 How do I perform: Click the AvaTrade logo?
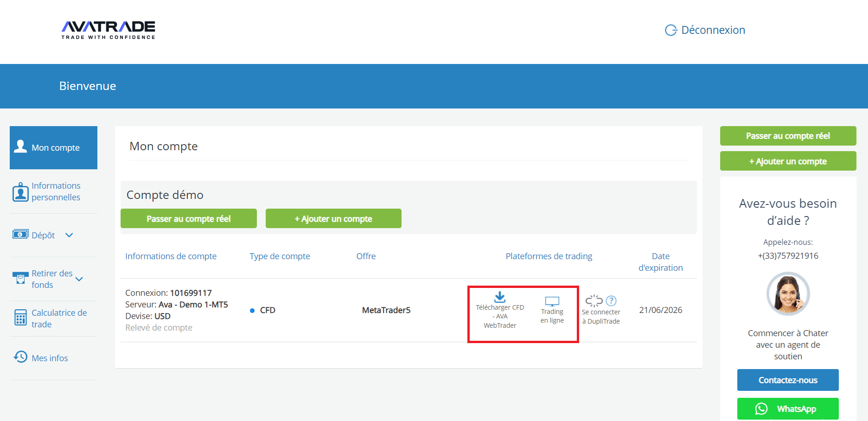tap(108, 30)
